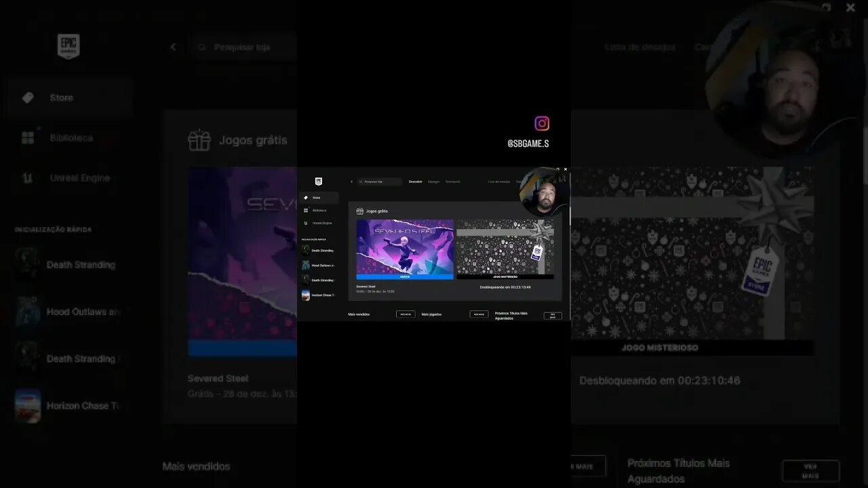Open large darkened Severed Steel artwork
The height and width of the screenshot is (488, 868).
coord(242,253)
